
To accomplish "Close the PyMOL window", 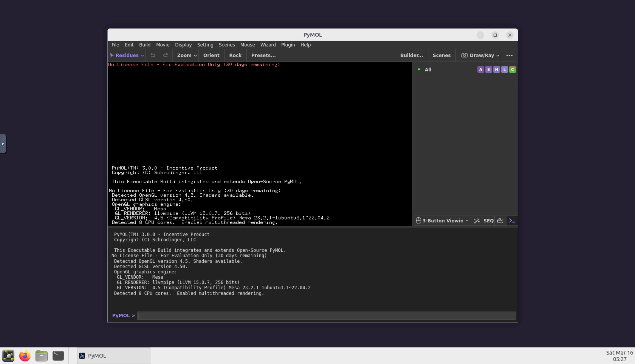I will click(510, 35).
